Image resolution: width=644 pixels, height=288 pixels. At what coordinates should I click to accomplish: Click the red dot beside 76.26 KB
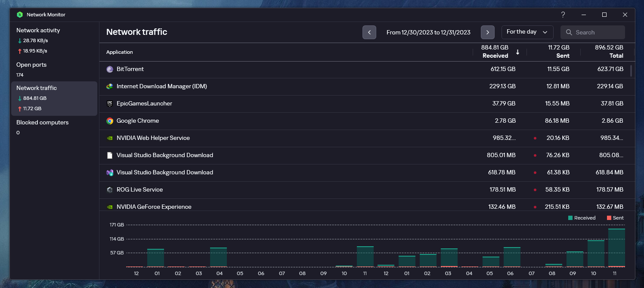[535, 155]
